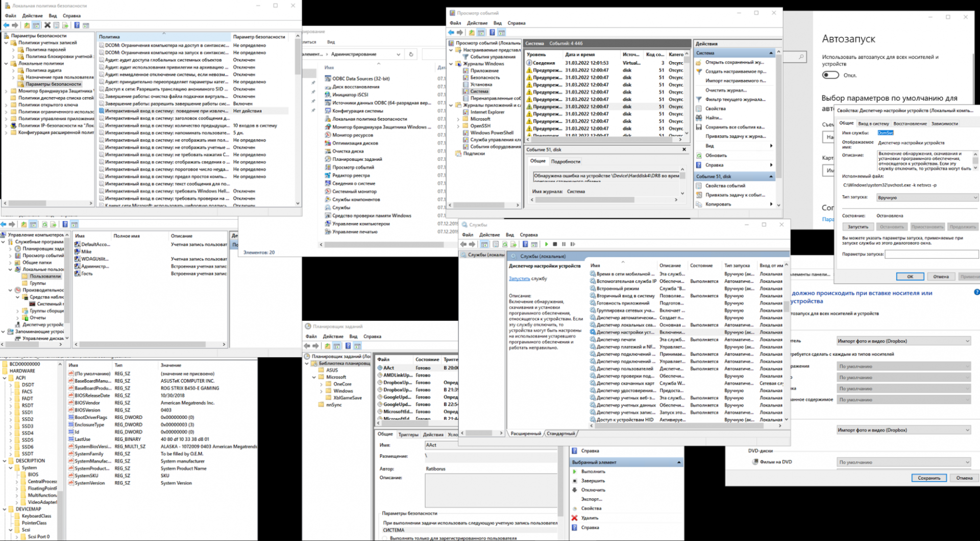Click the refresh button beside the Администрирование address bar
980x541 pixels.
click(411, 54)
